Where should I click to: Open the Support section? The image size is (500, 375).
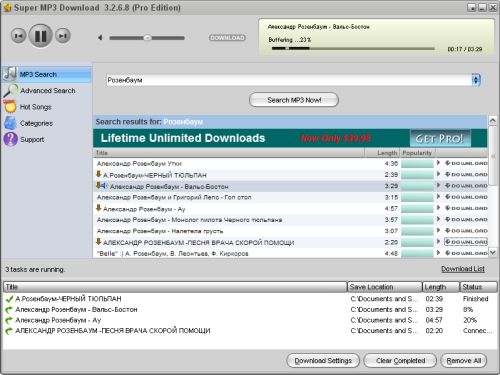tap(32, 140)
